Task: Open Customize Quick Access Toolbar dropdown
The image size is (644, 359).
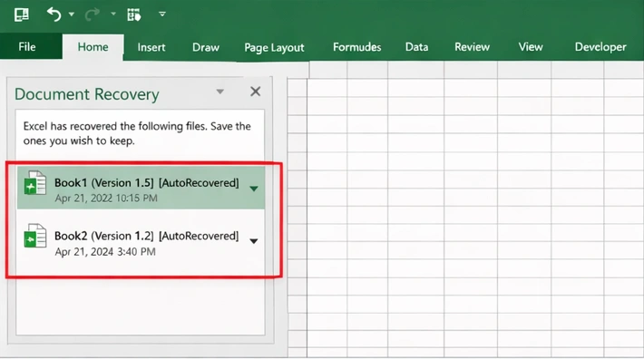Action: (x=162, y=15)
